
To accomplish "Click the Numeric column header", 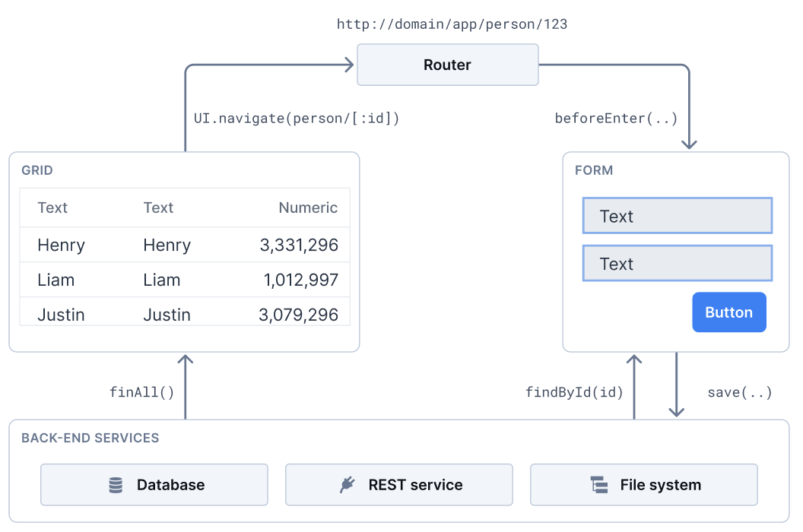I will [308, 207].
